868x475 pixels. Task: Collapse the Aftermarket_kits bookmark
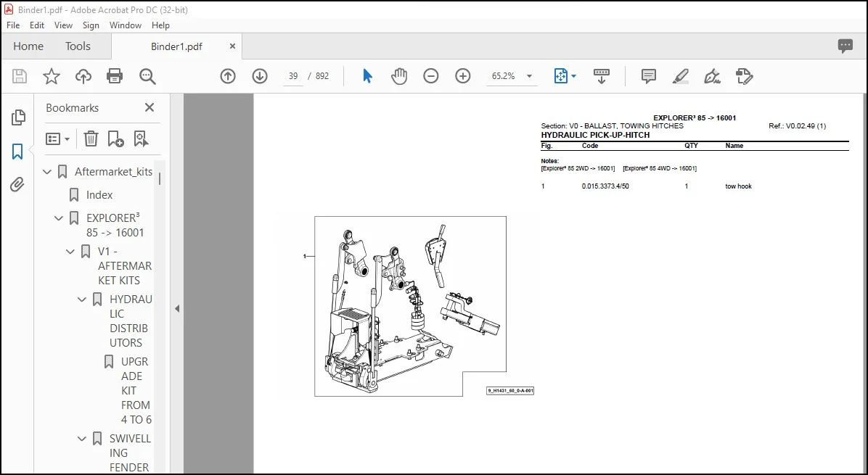click(x=47, y=172)
